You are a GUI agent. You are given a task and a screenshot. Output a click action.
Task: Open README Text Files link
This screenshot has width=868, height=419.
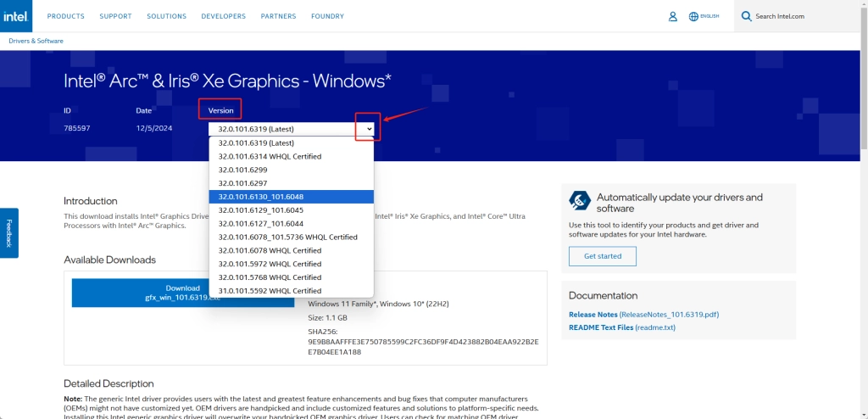(x=622, y=327)
